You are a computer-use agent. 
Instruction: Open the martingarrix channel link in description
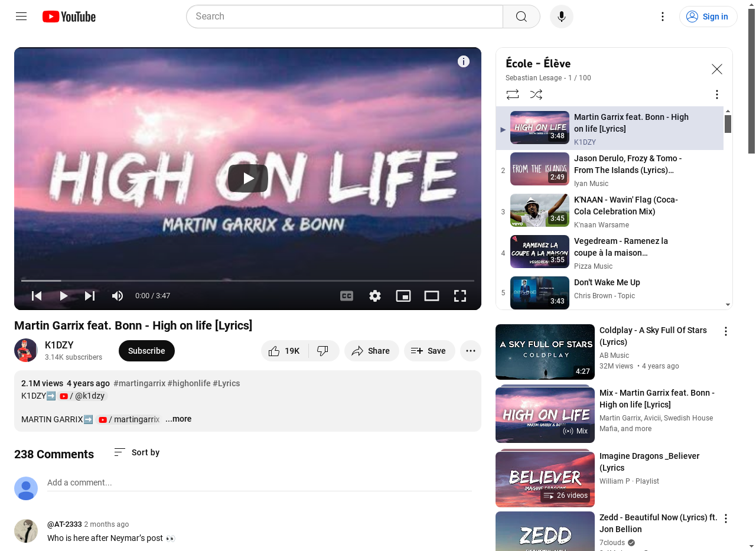point(129,420)
